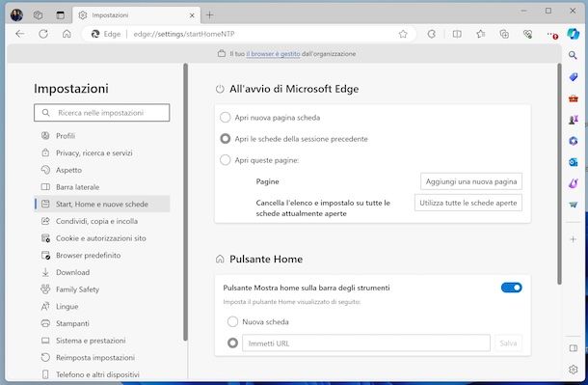Viewport: 588px width, 385px height.
Task: Open Lingue settings section
Action: [102, 306]
